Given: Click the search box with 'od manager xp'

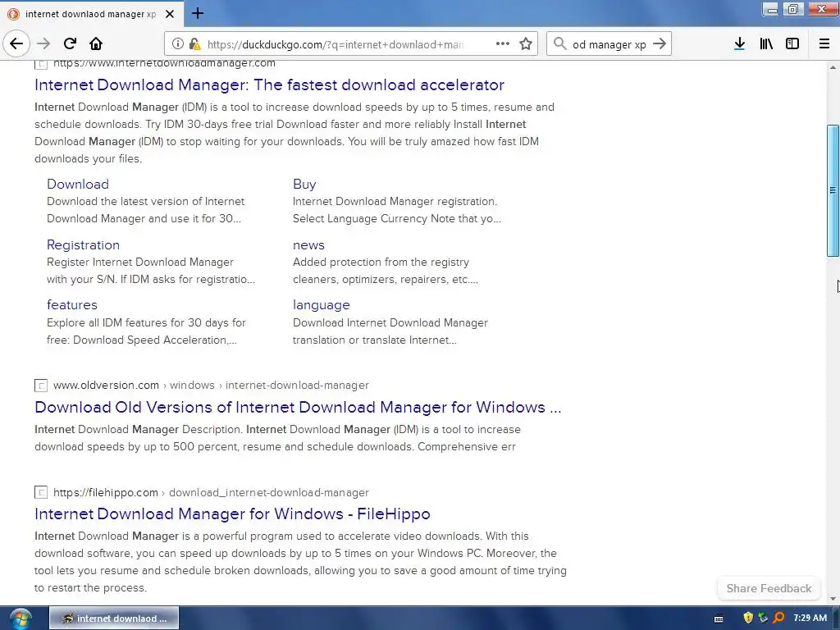Looking at the screenshot, I should coord(609,44).
